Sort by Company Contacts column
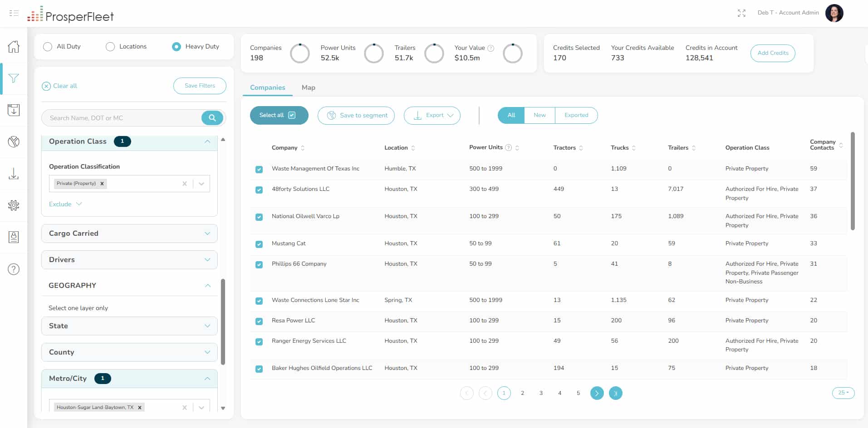Screen dimensions: 868x428 (841, 145)
